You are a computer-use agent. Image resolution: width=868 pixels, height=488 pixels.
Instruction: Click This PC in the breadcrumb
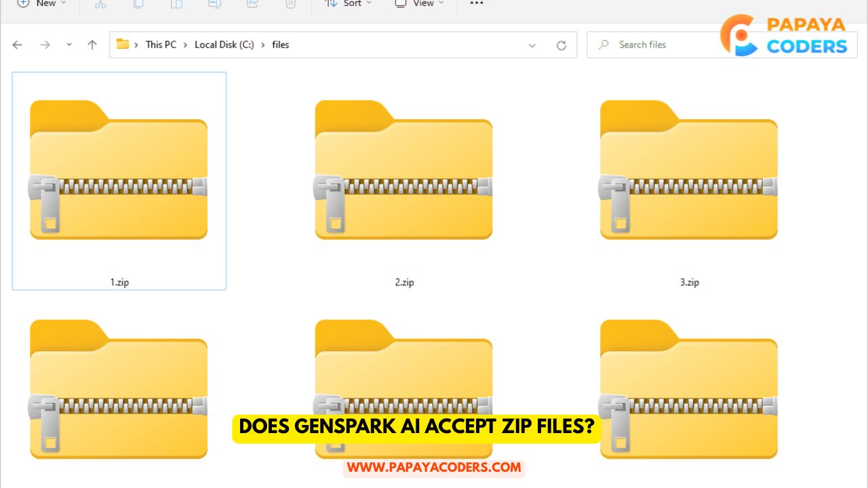click(x=161, y=45)
